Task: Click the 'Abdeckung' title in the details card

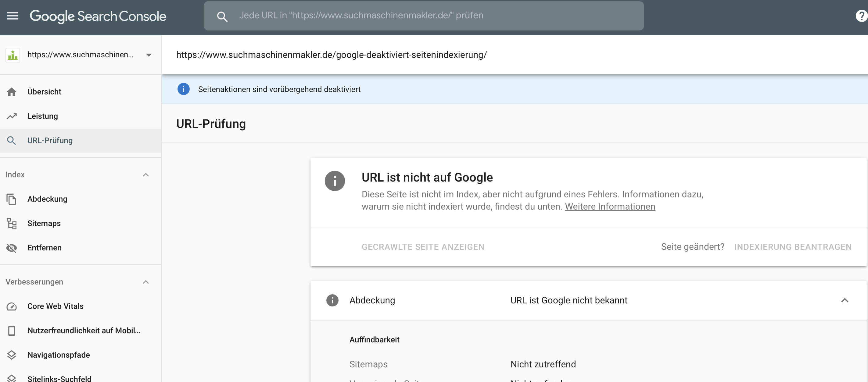Action: pyautogui.click(x=372, y=300)
